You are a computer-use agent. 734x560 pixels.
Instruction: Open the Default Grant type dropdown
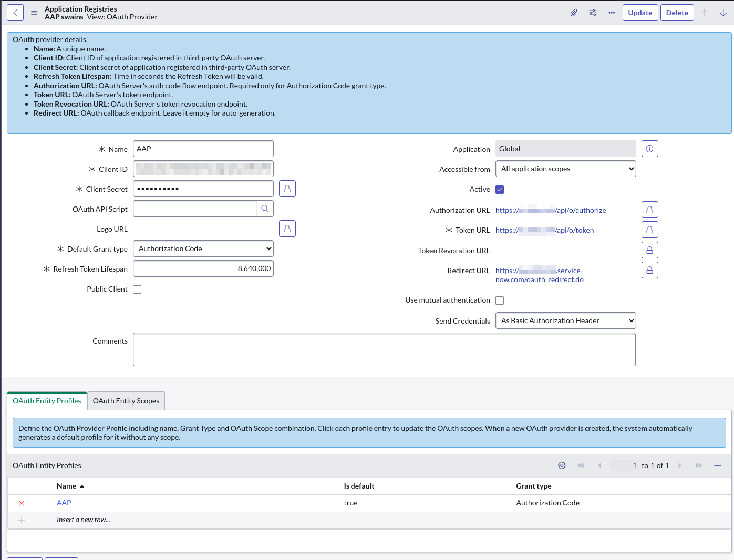click(203, 248)
